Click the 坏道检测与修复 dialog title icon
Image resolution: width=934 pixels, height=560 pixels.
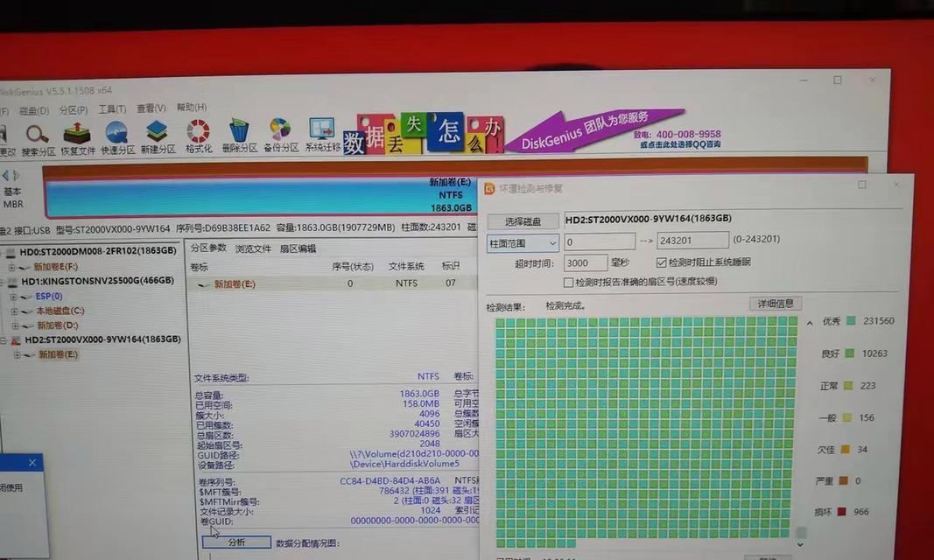[489, 189]
